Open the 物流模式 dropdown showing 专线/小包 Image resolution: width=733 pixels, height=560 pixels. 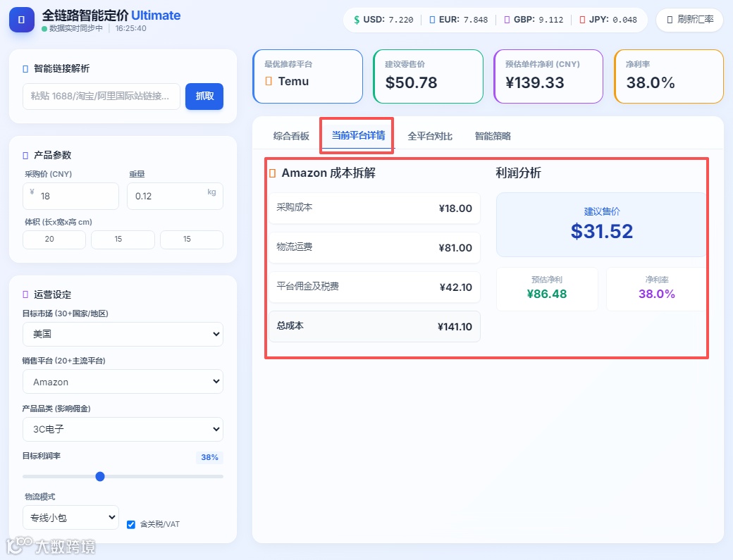(x=70, y=518)
